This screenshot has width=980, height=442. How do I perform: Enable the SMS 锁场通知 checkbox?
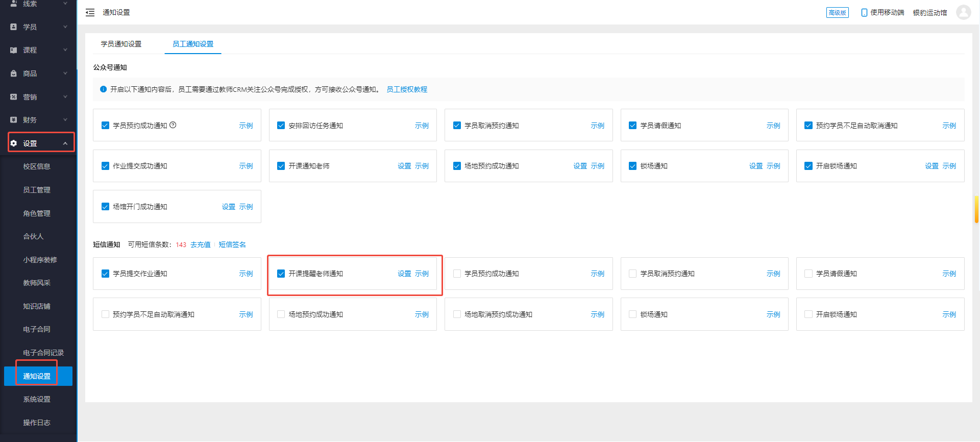pos(632,314)
